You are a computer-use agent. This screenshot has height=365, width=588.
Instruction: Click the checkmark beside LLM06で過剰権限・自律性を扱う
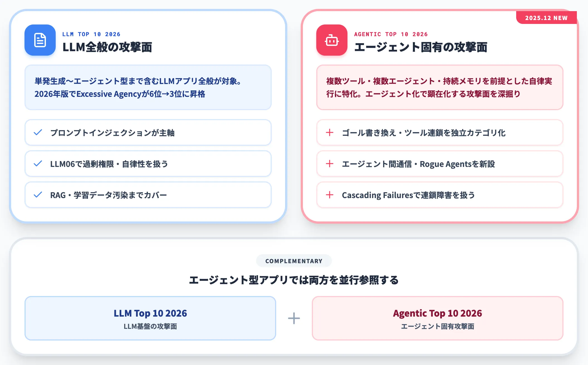click(38, 164)
